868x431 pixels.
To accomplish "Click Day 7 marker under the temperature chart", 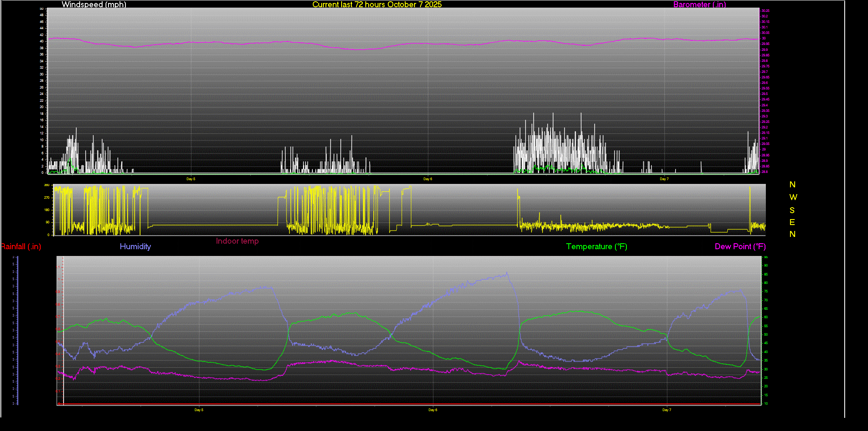I will (666, 410).
